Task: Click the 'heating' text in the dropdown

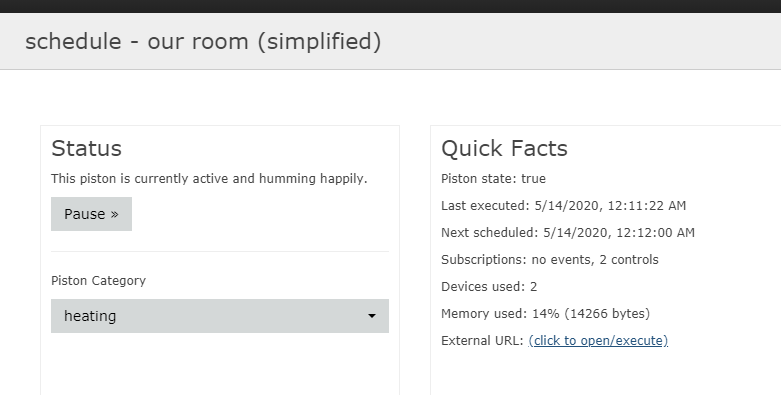Action: coord(90,316)
